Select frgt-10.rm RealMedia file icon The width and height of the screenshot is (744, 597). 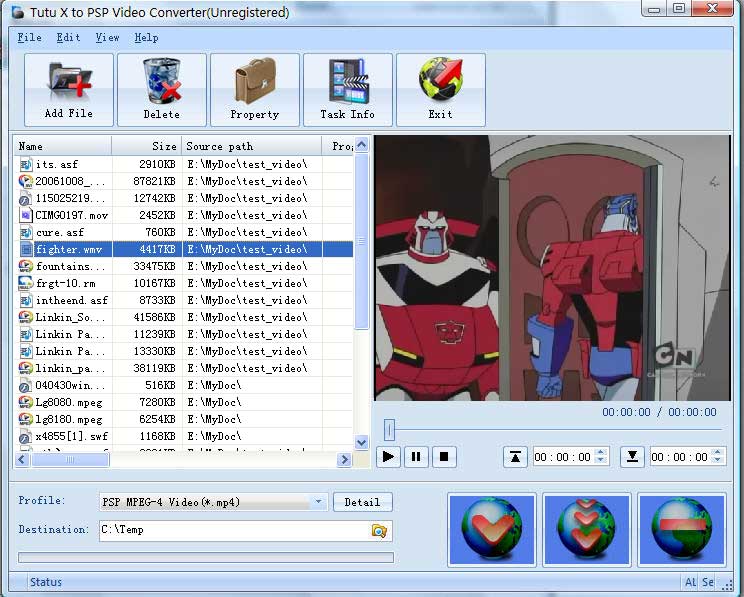(26, 283)
